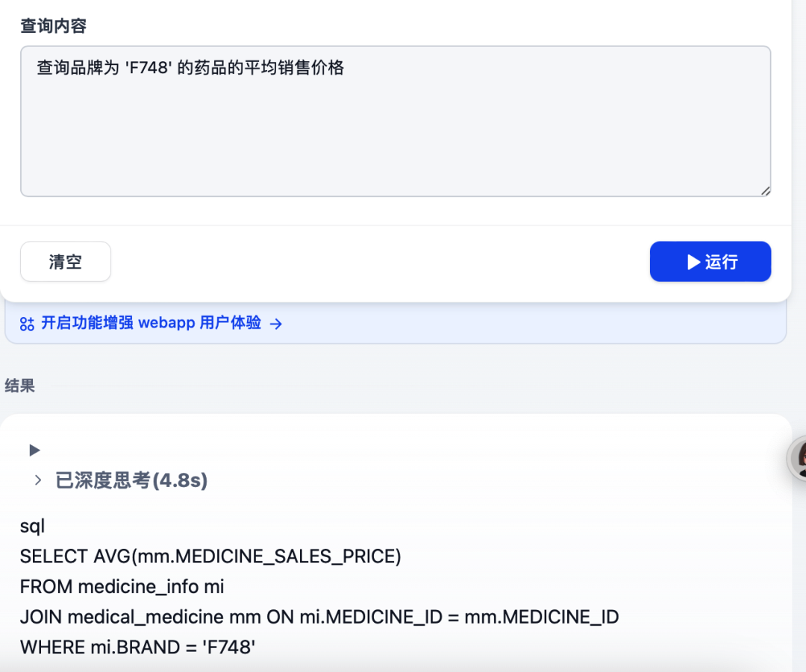
Task: Run the query with the 运行 button
Action: coord(710,261)
